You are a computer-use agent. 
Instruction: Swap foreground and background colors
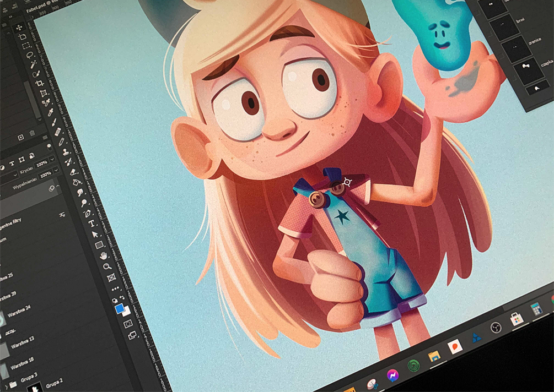pyautogui.click(x=122, y=297)
